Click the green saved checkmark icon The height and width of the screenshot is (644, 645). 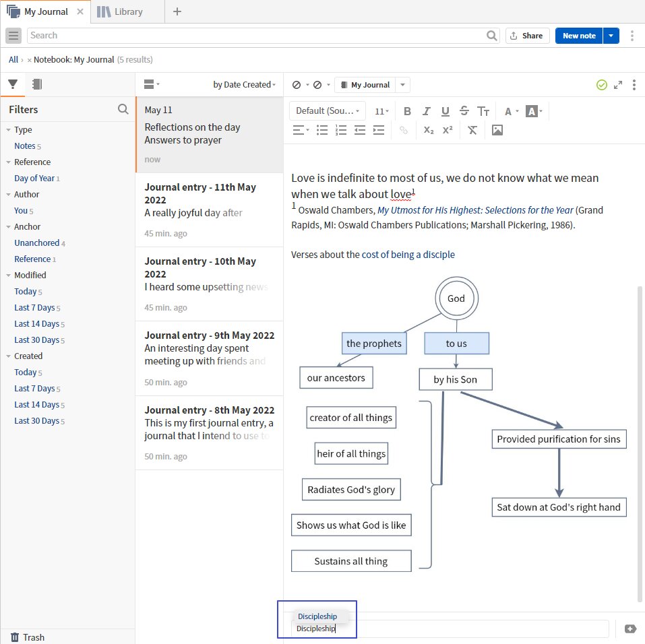(601, 85)
